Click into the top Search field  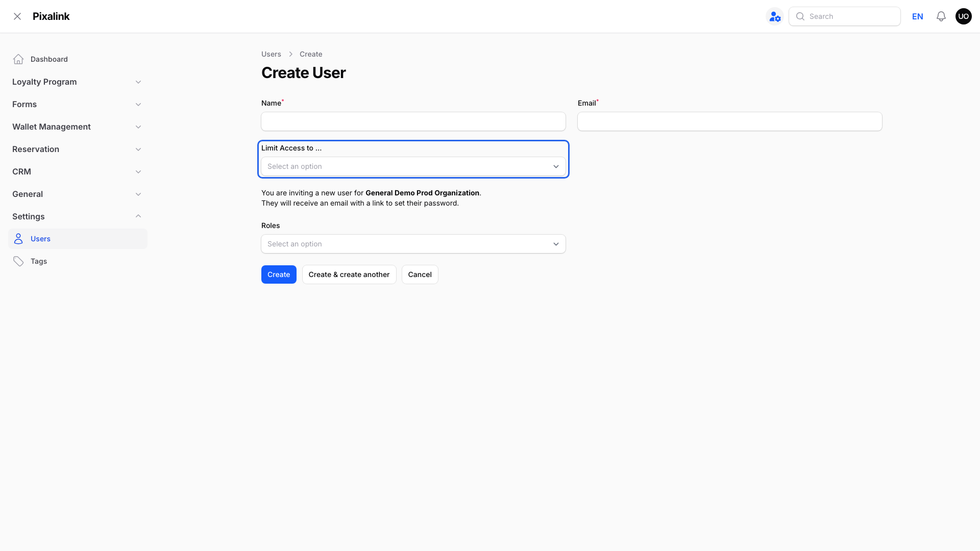[x=845, y=16]
